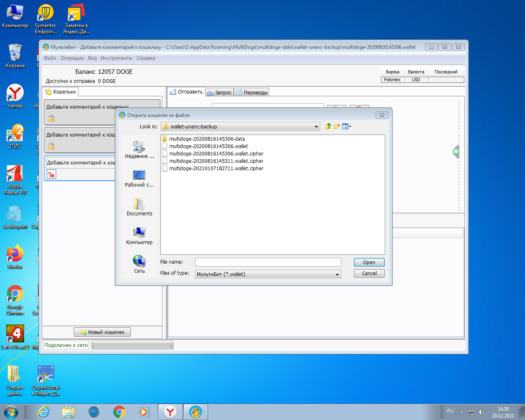Click the USD currency cell

pyautogui.click(x=416, y=80)
